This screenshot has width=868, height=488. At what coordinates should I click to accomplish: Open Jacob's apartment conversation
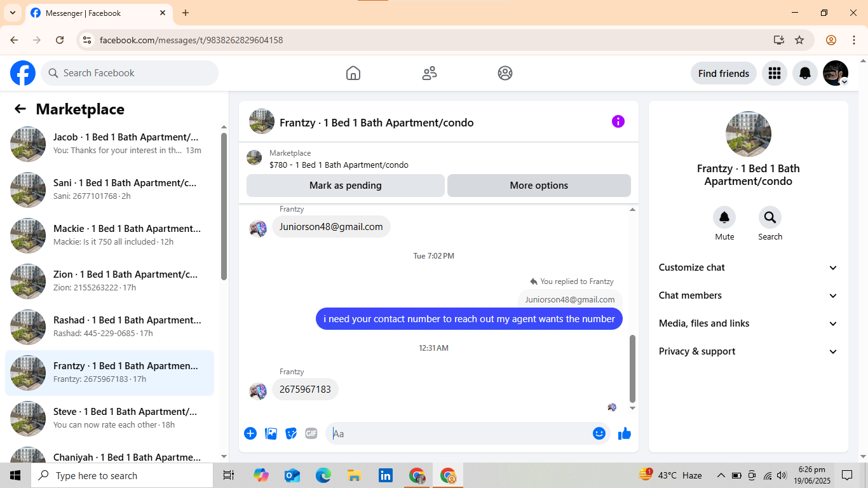pos(109,144)
